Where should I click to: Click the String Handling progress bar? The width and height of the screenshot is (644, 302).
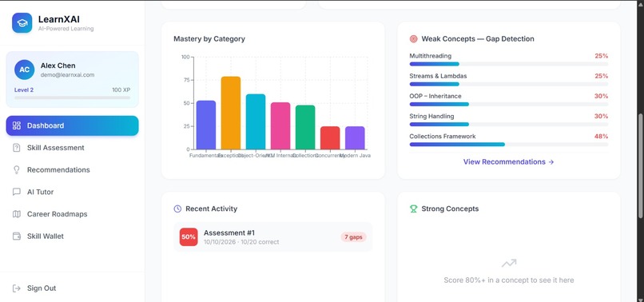508,125
